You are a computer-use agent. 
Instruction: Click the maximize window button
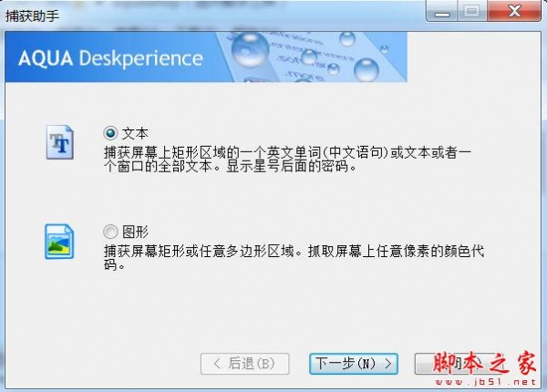click(x=471, y=12)
